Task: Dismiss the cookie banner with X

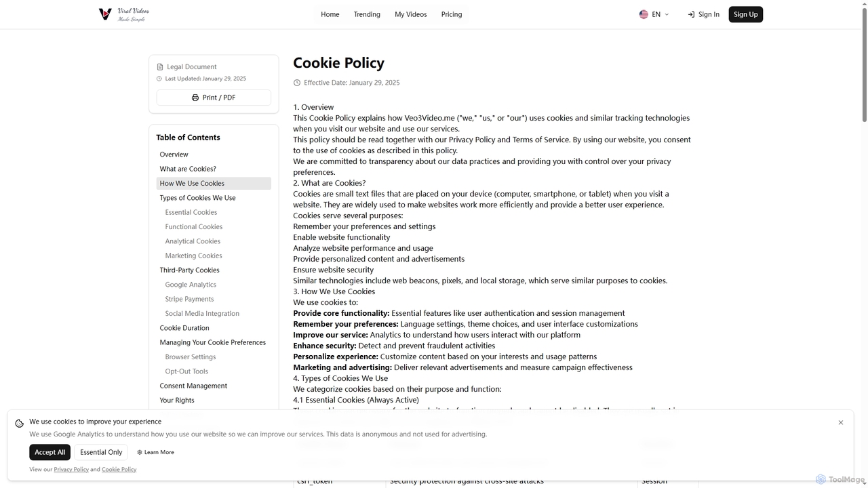Action: pos(841,422)
